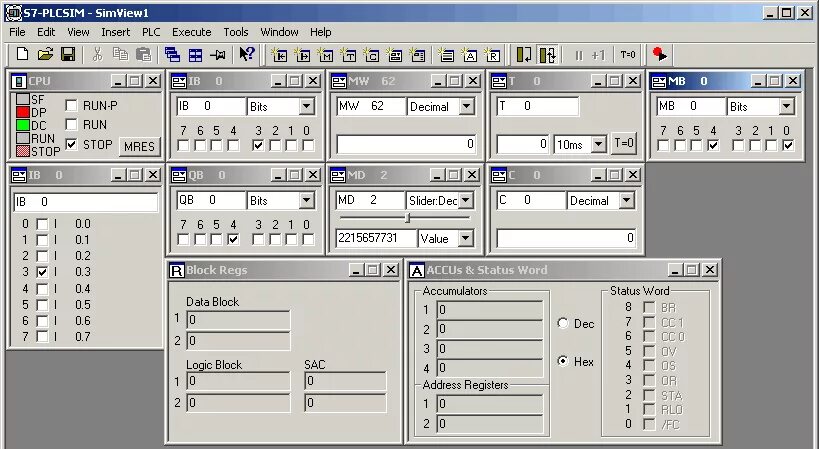Enable RUN mode in CPU panel
Viewport: 819px width, 449px height.
click(72, 125)
